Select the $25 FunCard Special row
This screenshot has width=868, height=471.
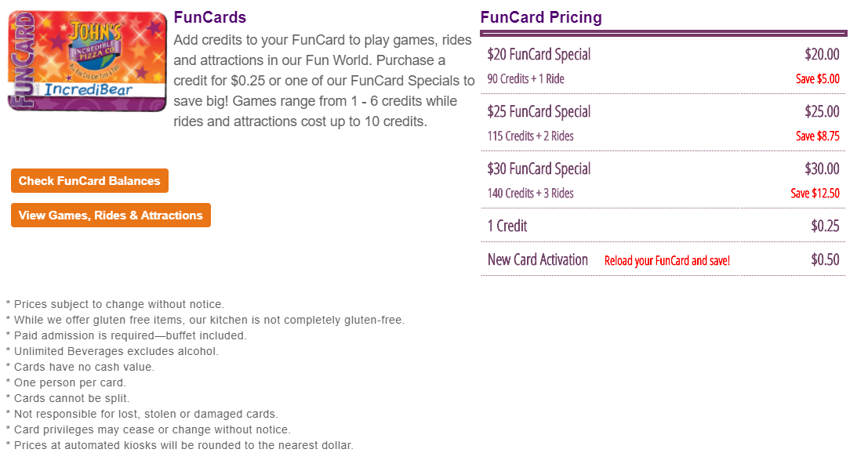539,112
